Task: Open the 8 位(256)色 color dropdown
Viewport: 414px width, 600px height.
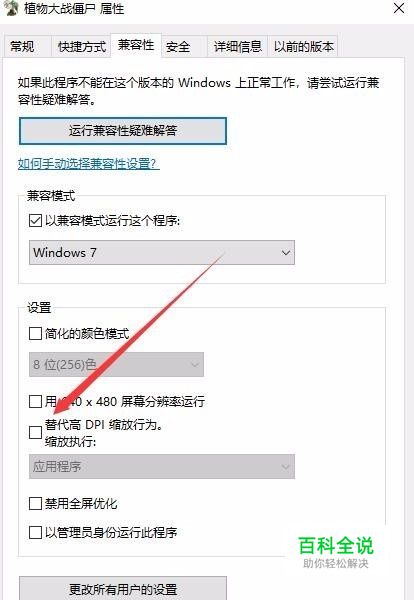Action: point(116,364)
